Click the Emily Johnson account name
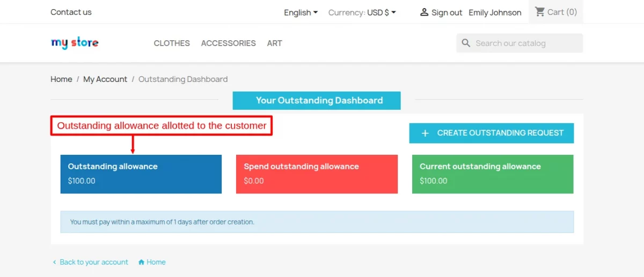 point(495,12)
